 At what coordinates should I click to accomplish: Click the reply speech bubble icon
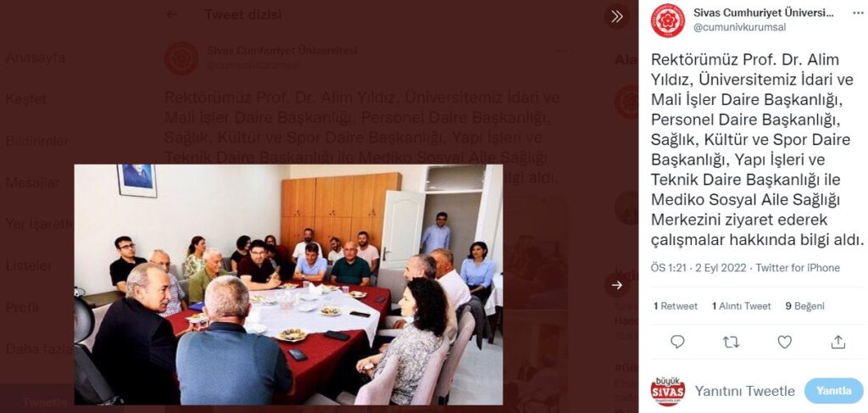pos(677,342)
